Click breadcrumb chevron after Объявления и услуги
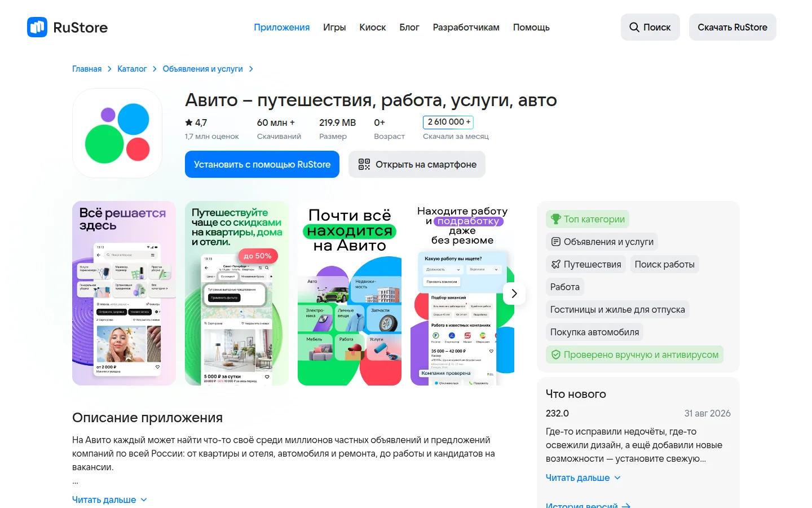812x508 pixels. click(x=251, y=69)
